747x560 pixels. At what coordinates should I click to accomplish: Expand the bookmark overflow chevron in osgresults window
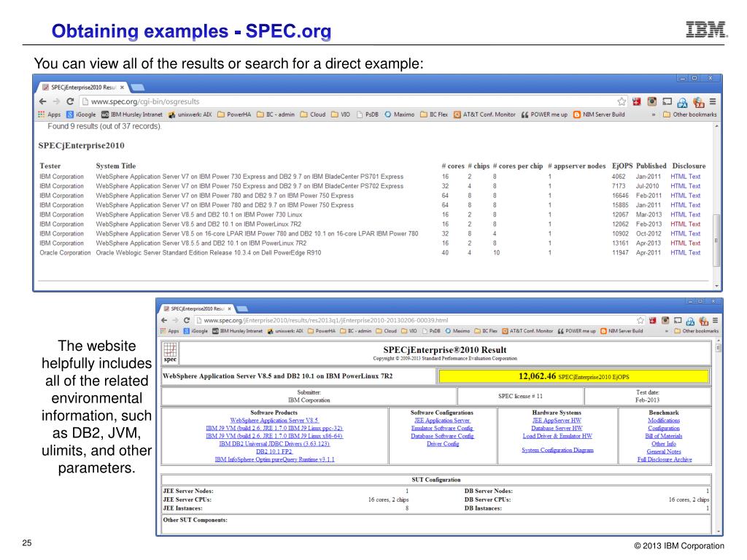[x=653, y=114]
